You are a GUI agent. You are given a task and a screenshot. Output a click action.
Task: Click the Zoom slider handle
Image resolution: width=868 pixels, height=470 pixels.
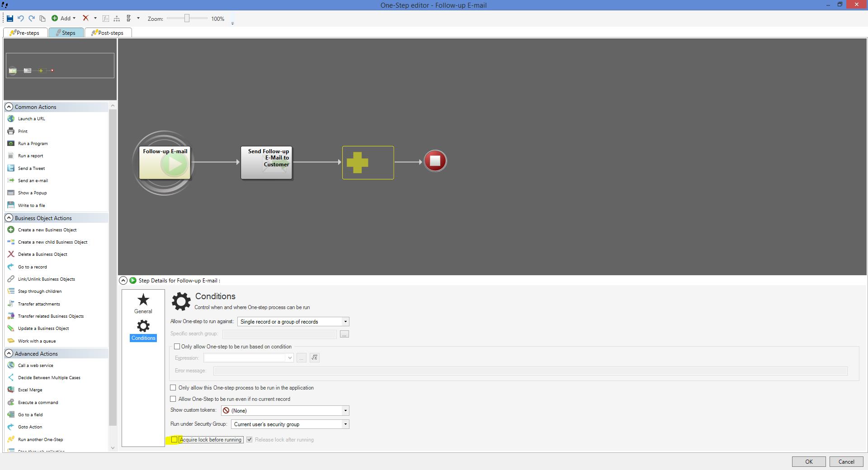[x=186, y=19]
